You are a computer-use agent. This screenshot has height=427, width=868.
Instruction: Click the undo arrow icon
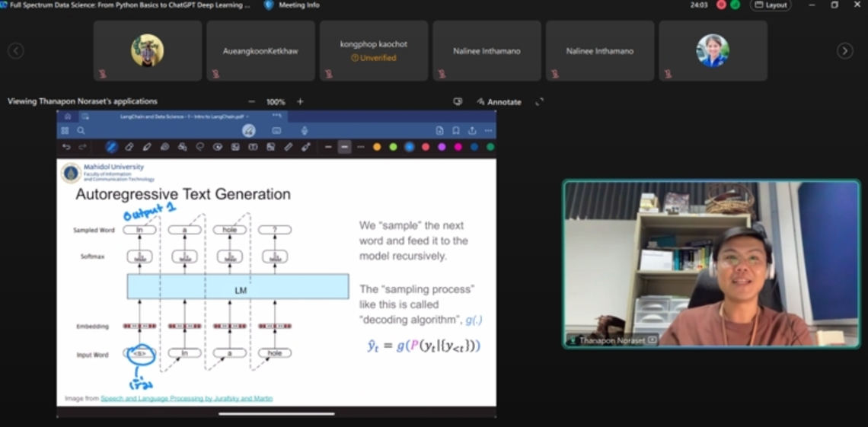point(66,147)
